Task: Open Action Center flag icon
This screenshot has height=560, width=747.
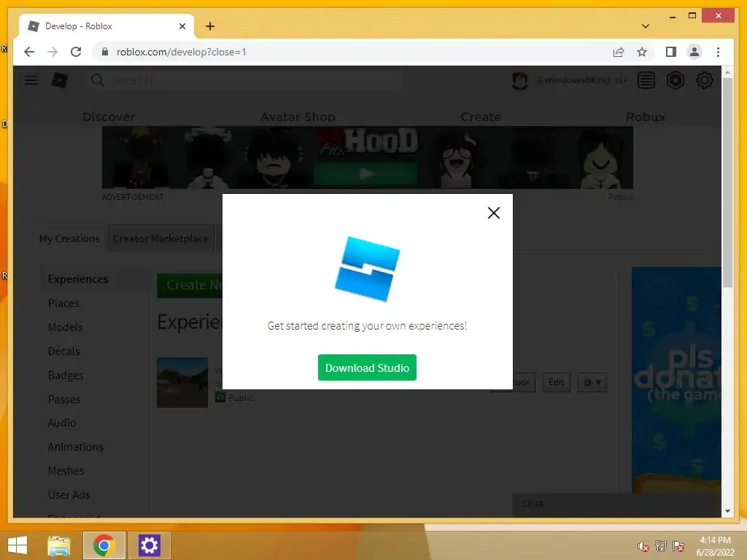Action: coord(678,546)
